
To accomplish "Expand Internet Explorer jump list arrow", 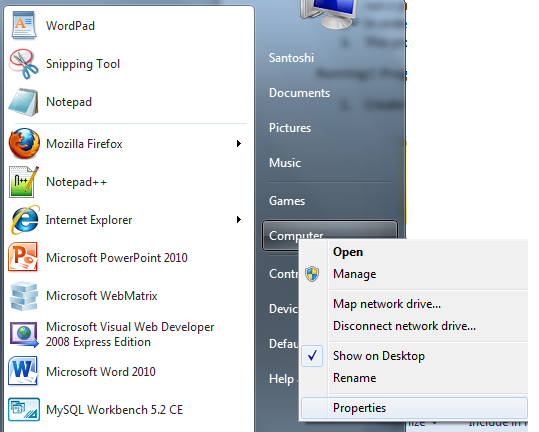I will click(x=239, y=219).
